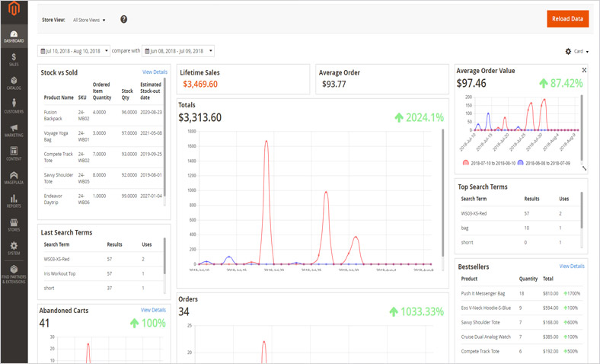Open the Card layout settings dropdown

[577, 51]
